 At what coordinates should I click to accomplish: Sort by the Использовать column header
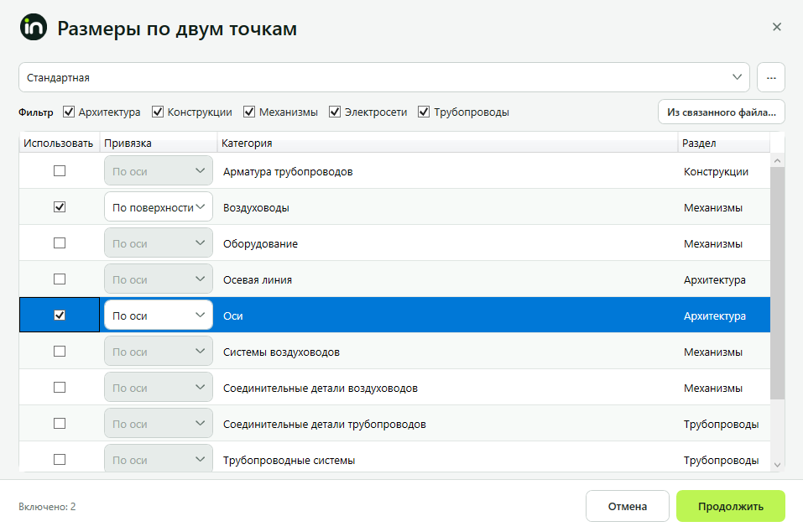coord(60,143)
